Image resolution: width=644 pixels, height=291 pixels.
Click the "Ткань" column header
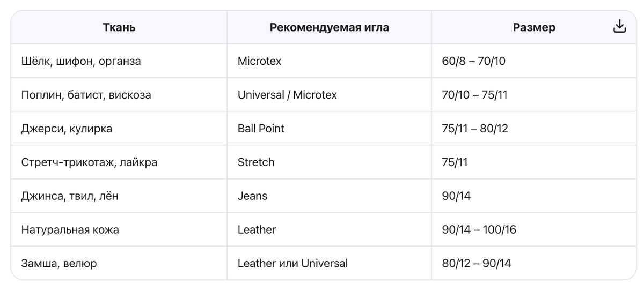119,27
